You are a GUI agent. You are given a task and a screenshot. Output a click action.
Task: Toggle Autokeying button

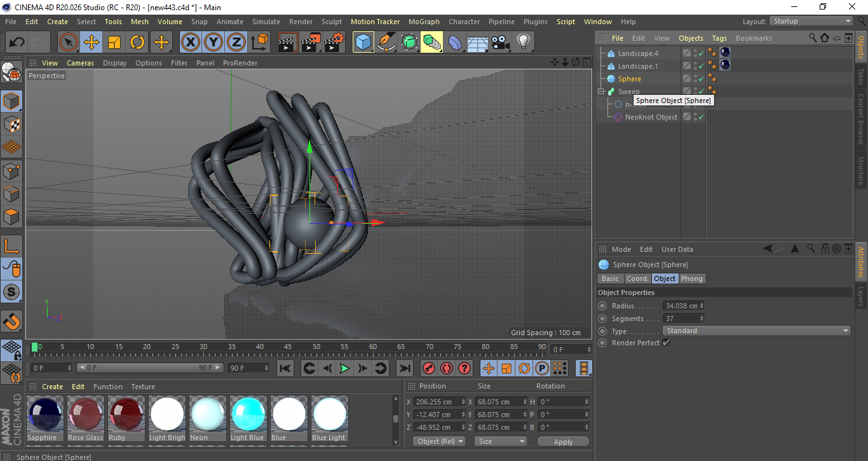[447, 368]
